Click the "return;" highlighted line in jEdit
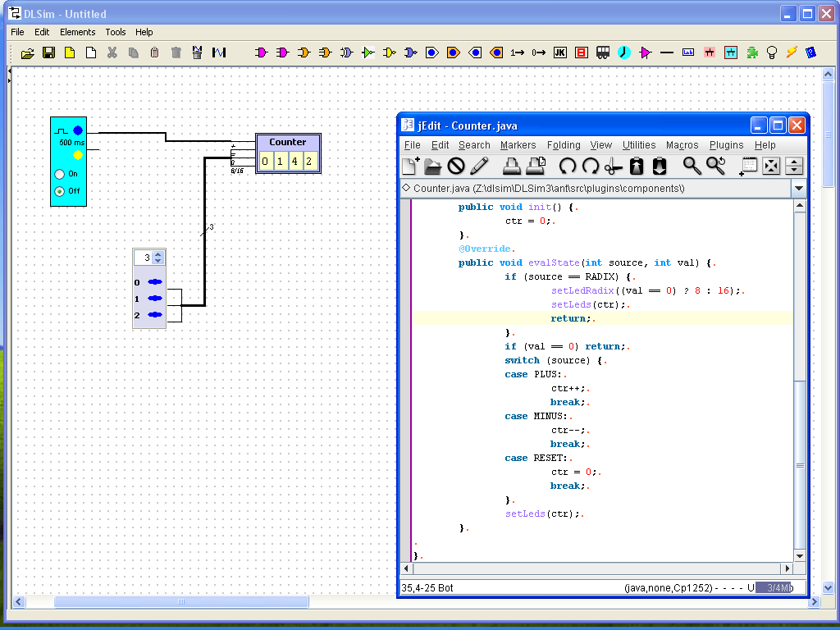The image size is (840, 630). pos(602,318)
